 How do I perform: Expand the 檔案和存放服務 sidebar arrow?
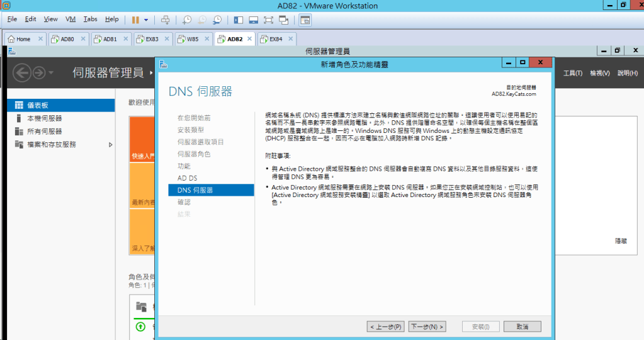[111, 145]
